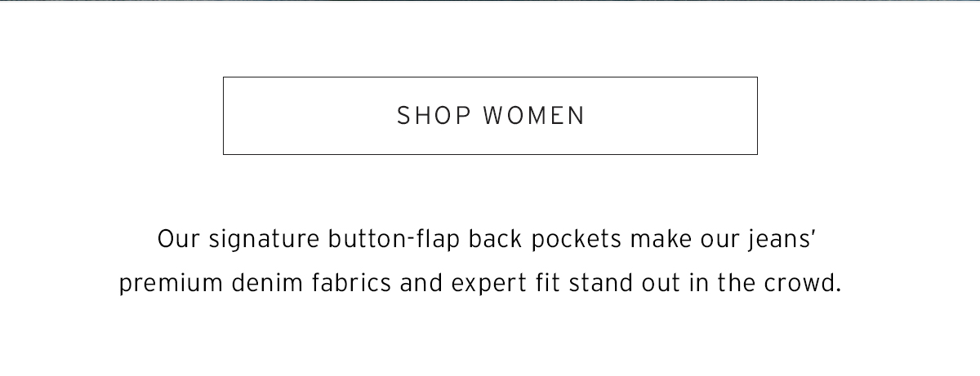Screen dimensions: 980x376
Task: Click the SHOP WOMEN button
Action: [x=490, y=116]
